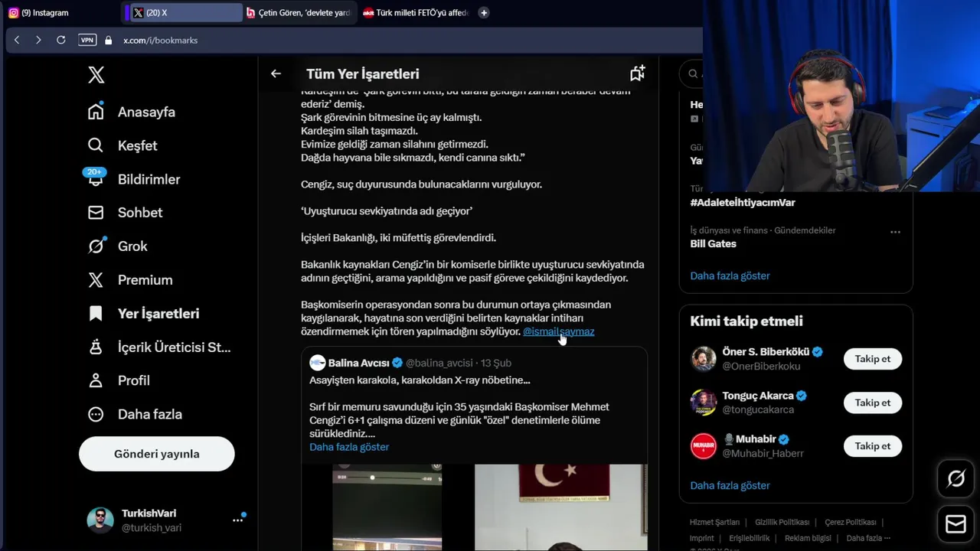
Task: Click the Grok sidebar icon
Action: click(96, 246)
